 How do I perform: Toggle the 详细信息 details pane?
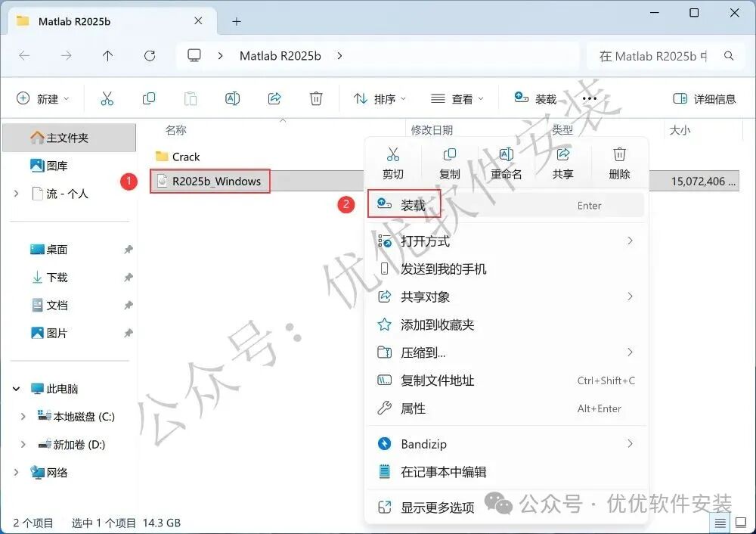[705, 99]
